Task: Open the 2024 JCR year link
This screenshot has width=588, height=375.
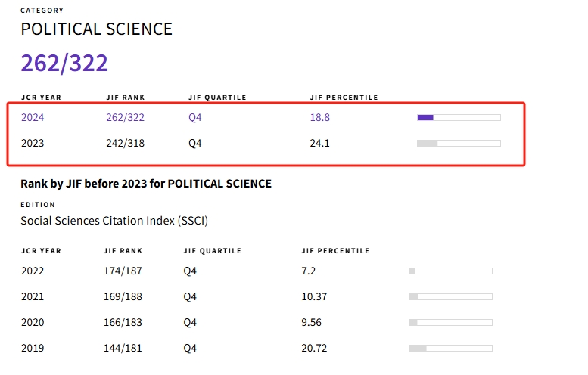Action: (x=33, y=117)
